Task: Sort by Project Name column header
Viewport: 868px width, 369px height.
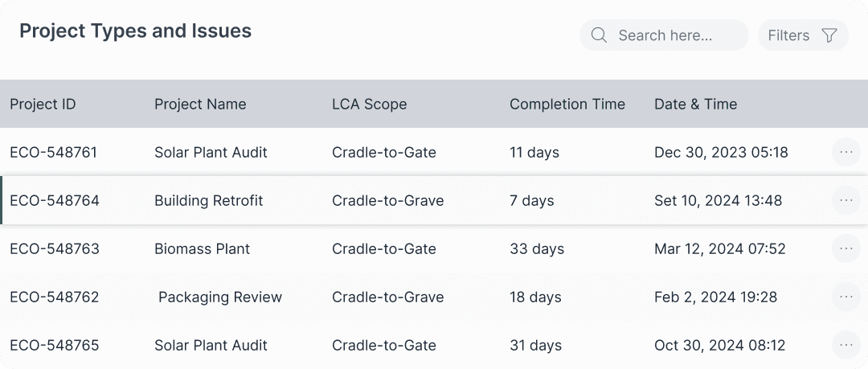Action: (200, 105)
